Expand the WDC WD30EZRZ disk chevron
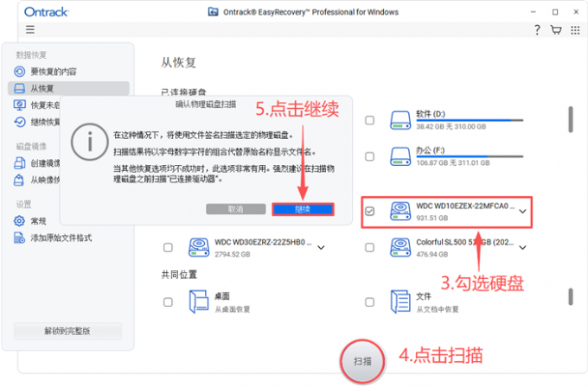Image resolution: width=588 pixels, height=387 pixels. (321, 248)
